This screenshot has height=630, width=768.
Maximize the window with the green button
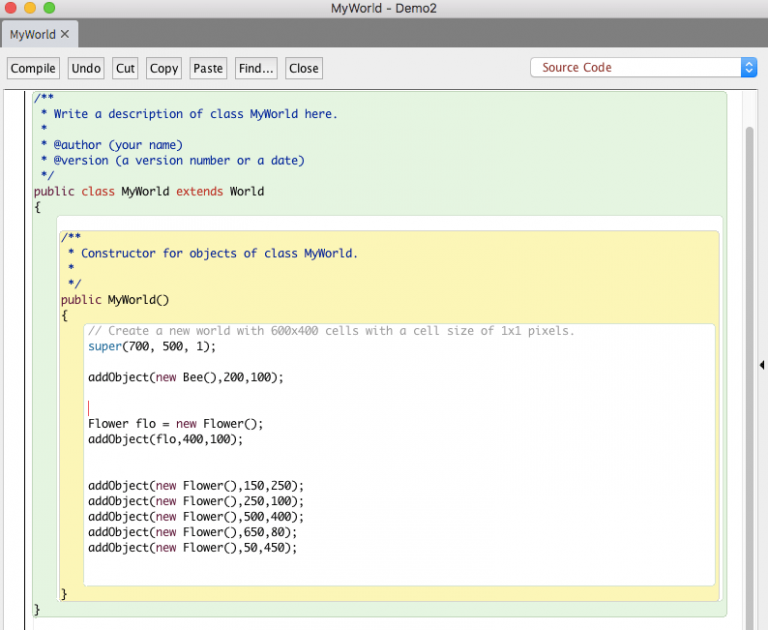tap(49, 8)
